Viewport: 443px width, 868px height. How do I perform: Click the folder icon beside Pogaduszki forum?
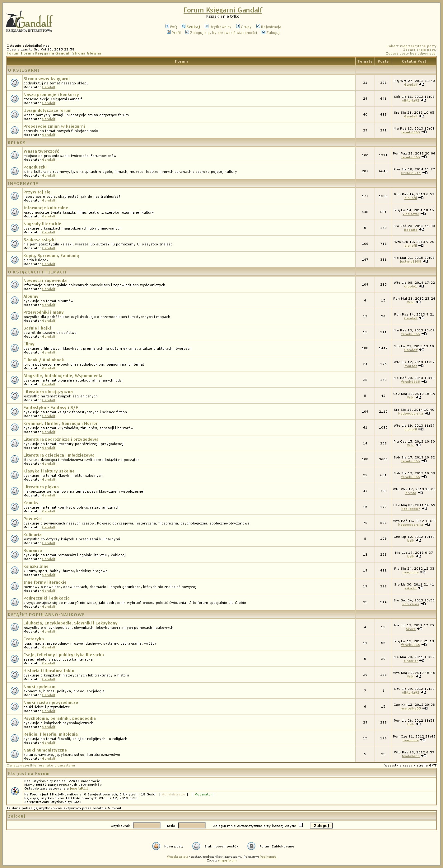pos(15,171)
